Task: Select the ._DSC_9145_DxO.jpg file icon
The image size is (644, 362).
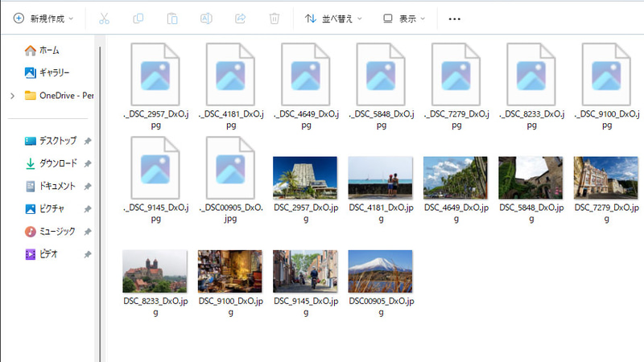Action: coord(155,168)
